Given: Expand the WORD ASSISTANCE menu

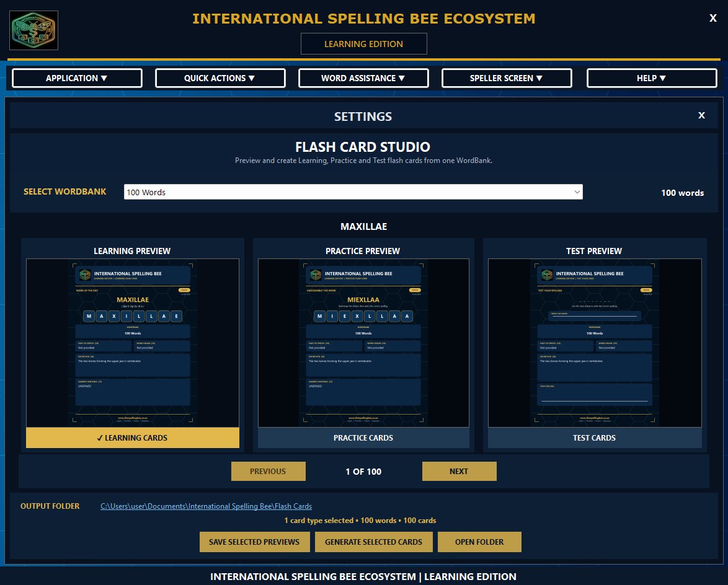Looking at the screenshot, I should point(363,78).
